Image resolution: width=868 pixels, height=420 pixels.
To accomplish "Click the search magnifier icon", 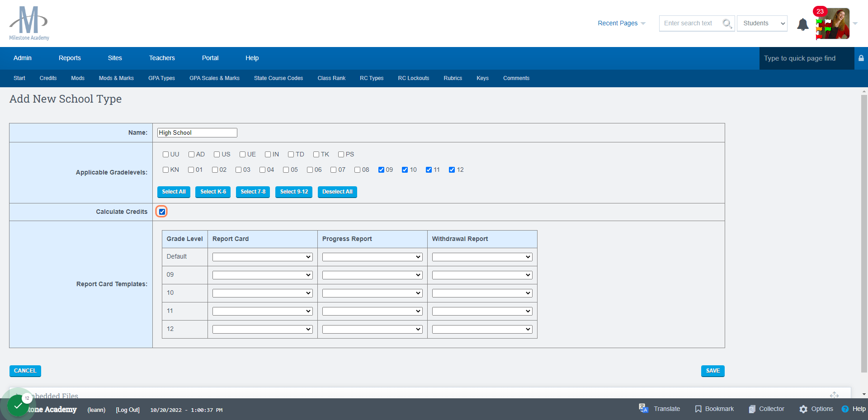I will (x=727, y=24).
